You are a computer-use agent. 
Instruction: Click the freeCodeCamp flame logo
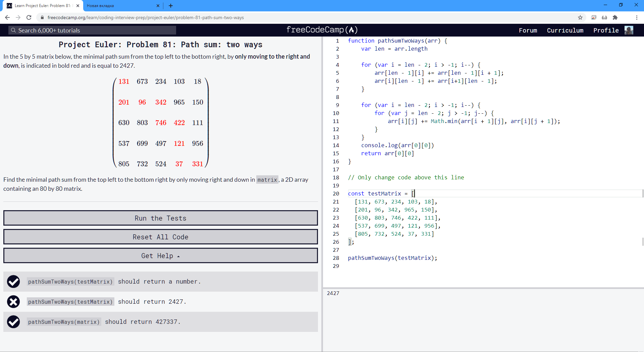pos(352,30)
